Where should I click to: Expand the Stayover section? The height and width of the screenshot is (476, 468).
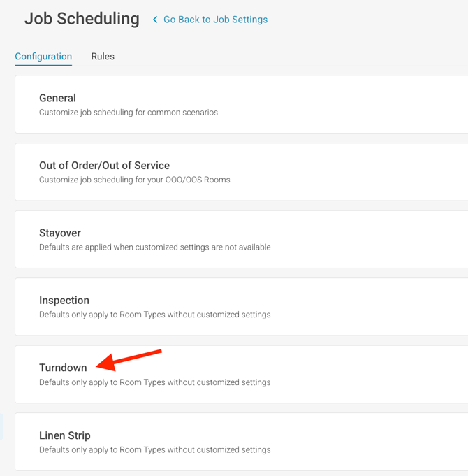pyautogui.click(x=60, y=233)
